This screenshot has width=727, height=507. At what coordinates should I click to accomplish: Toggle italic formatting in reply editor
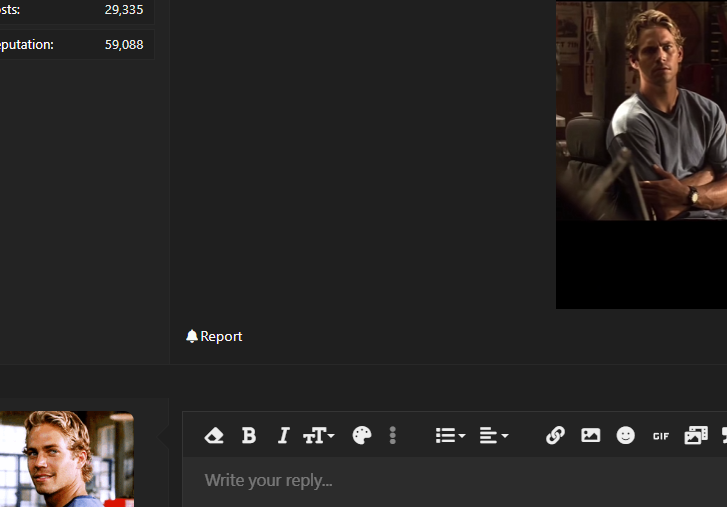tap(283, 436)
